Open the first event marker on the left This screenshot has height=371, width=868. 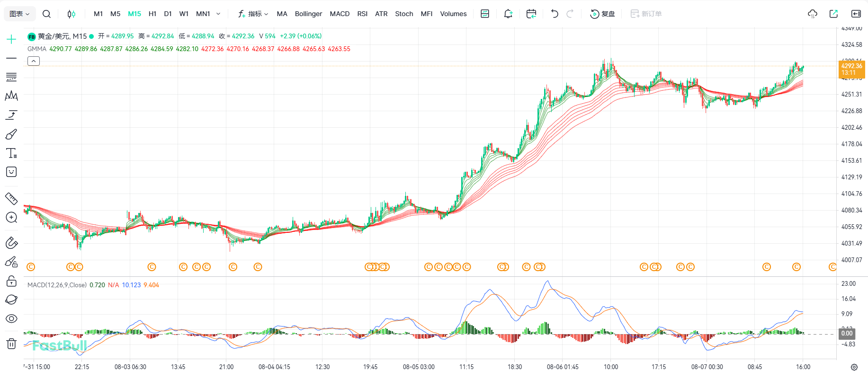31,267
